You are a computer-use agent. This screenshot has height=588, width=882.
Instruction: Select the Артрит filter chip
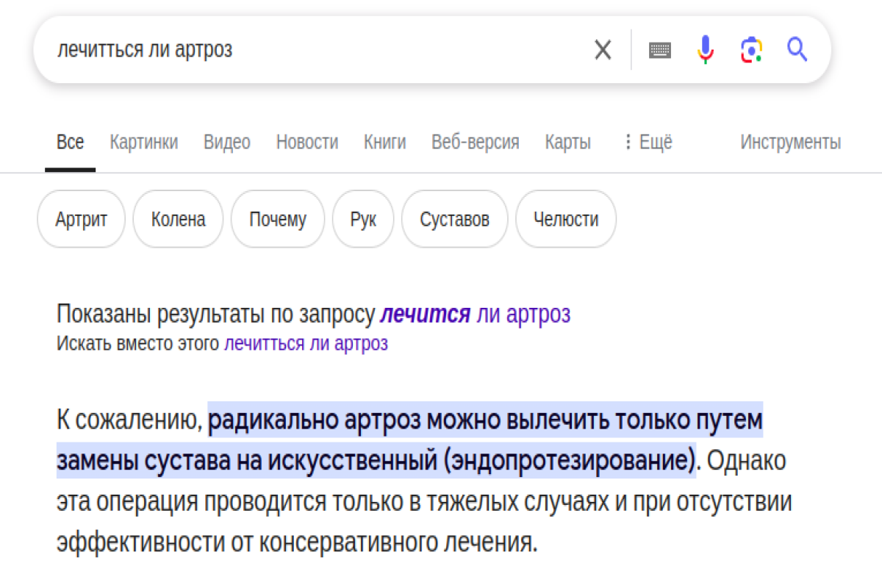(x=82, y=219)
